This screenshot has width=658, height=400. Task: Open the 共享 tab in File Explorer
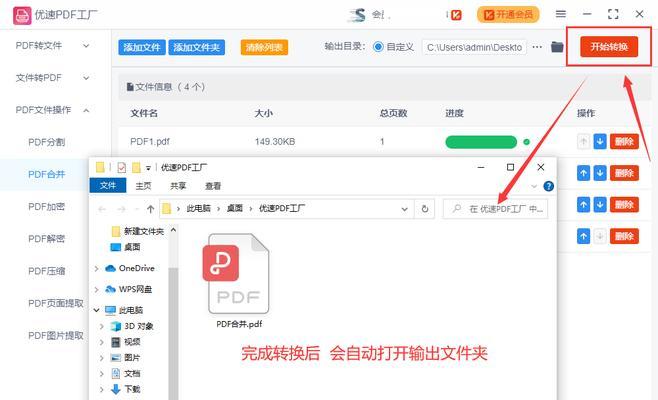pos(178,186)
